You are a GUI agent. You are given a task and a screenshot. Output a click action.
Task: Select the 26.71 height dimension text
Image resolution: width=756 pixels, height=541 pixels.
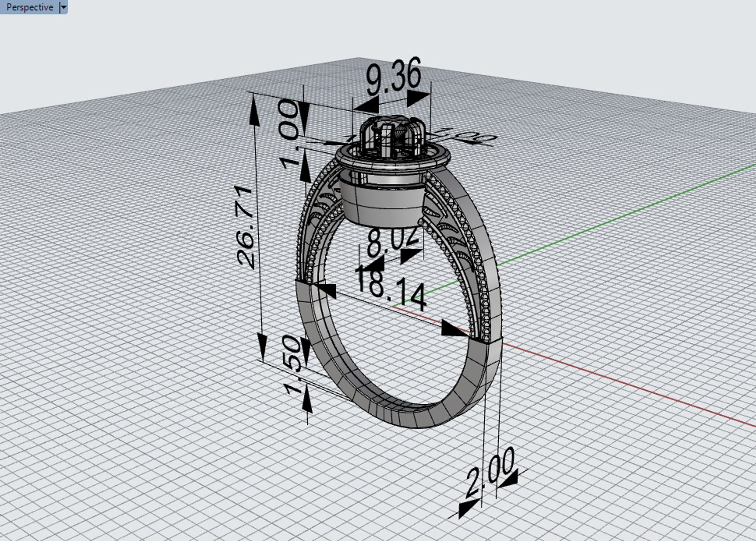click(246, 226)
